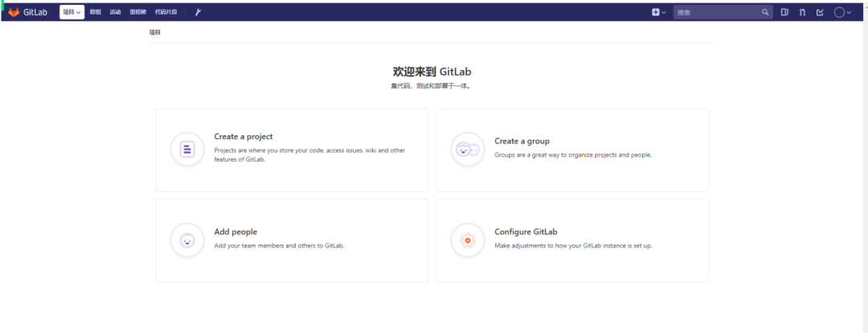Click the magnifier icon in search box
This screenshot has width=868, height=333.
point(765,12)
